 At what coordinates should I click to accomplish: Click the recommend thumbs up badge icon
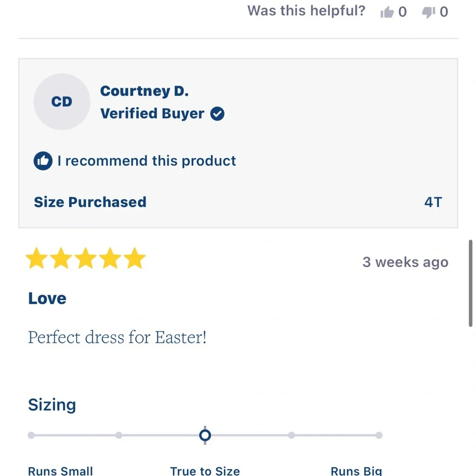pyautogui.click(x=43, y=160)
